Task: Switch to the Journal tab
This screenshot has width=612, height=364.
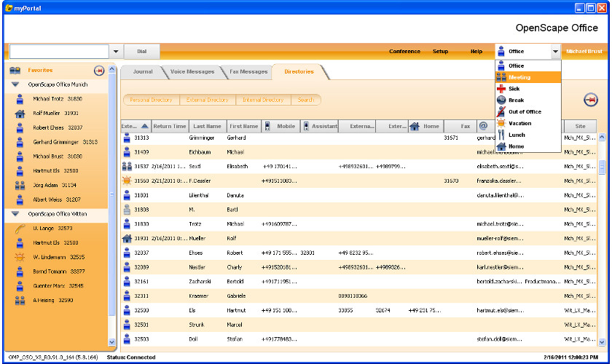Action: tap(143, 72)
